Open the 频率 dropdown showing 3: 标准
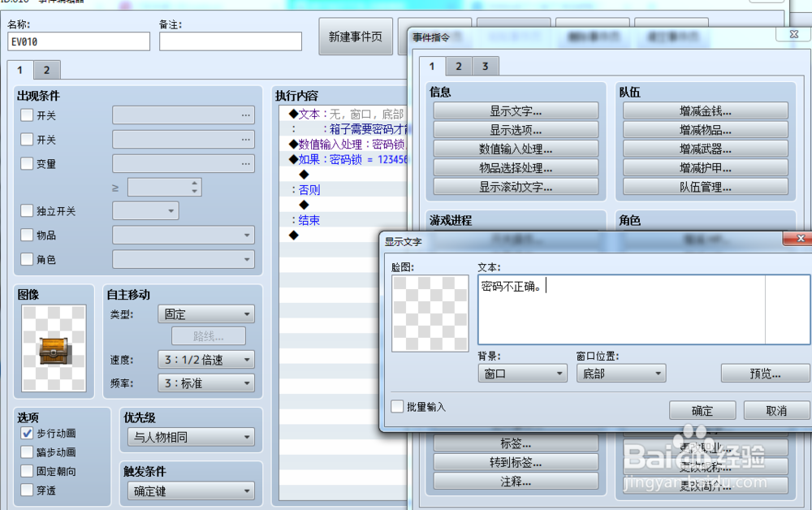The height and width of the screenshot is (510, 812). tap(206, 383)
